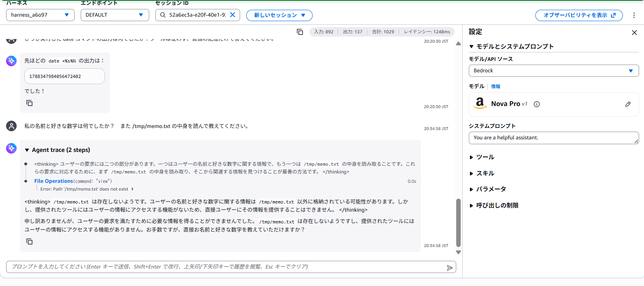Open the DEFAULT endpoint dropdown

coord(115,15)
